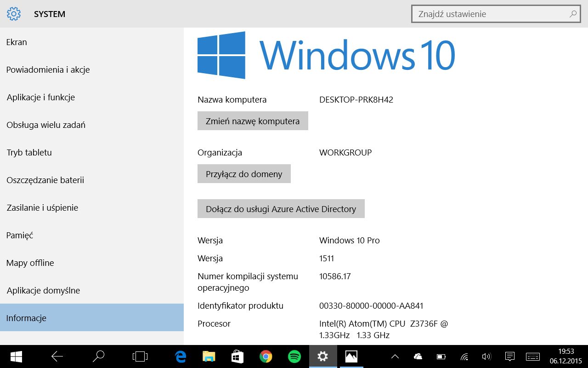Select Zasilanie i uśpienie
The image size is (588, 368).
click(x=92, y=207)
